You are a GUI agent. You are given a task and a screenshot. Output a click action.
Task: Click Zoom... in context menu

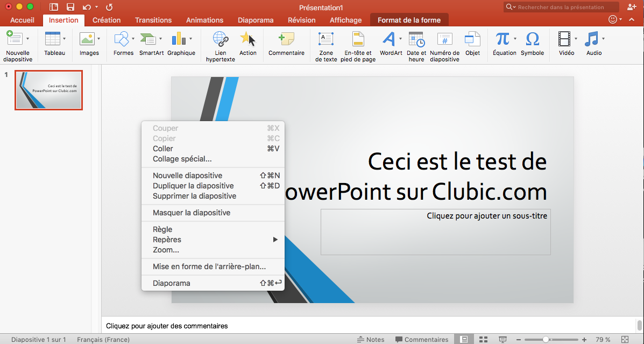(x=213, y=250)
